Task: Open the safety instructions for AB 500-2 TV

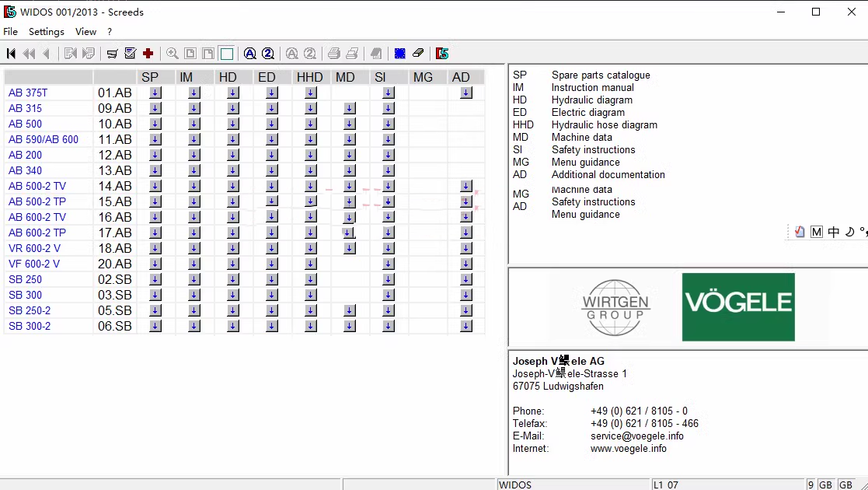Action: [x=389, y=186]
